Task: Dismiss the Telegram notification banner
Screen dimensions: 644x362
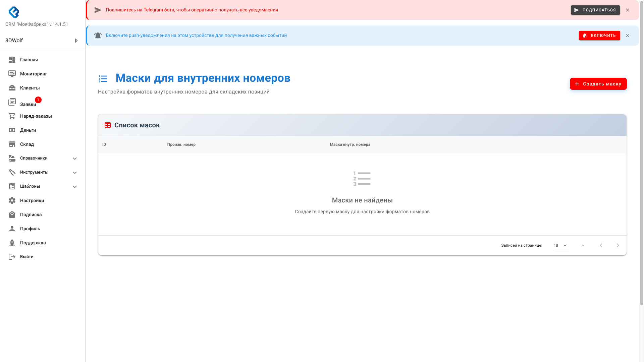Action: (628, 10)
